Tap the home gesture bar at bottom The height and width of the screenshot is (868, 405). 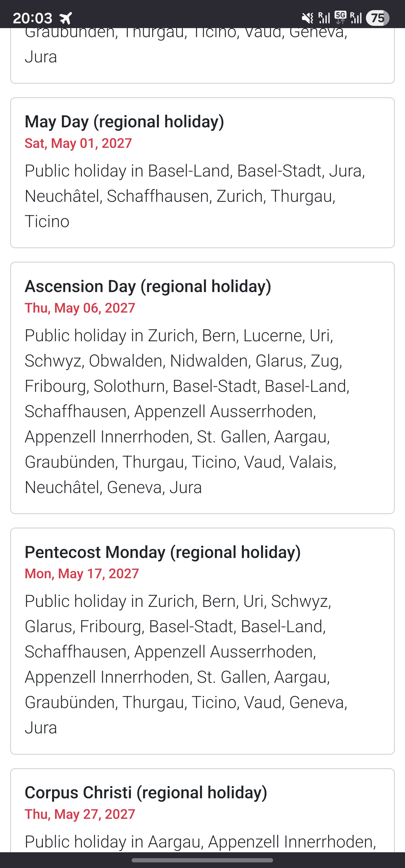point(202,860)
